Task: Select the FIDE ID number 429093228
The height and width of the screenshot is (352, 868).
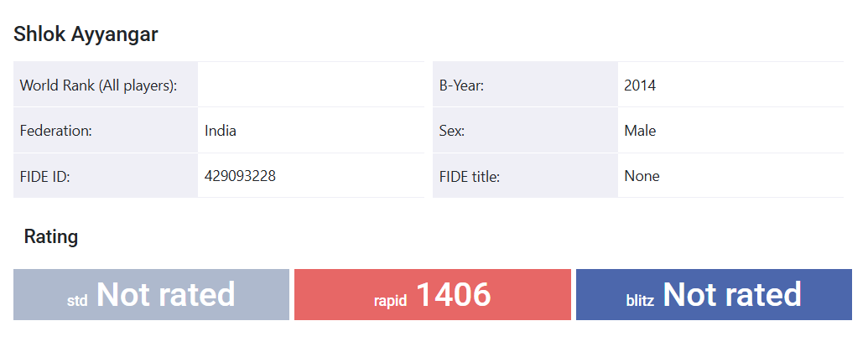Action: click(x=240, y=176)
